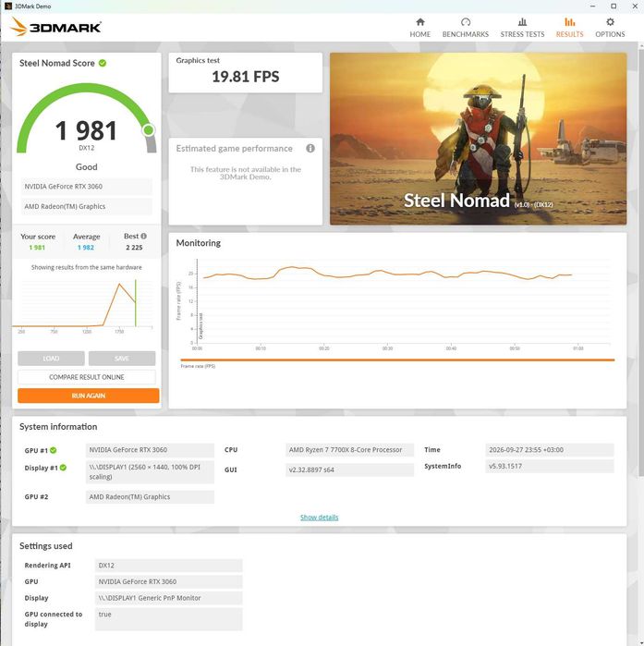Click the Steel Nomad benchmark image
The width and height of the screenshot is (644, 646).
[x=478, y=139]
